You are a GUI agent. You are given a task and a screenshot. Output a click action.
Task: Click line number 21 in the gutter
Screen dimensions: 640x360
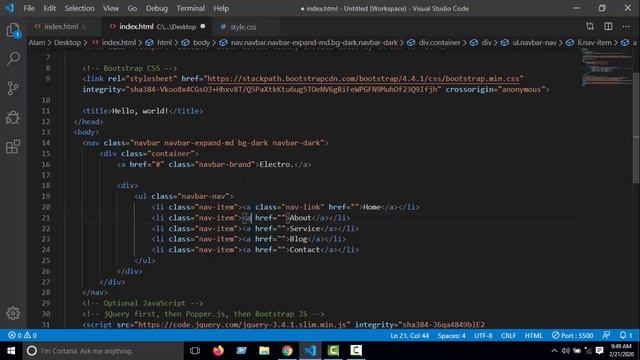pyautogui.click(x=46, y=218)
